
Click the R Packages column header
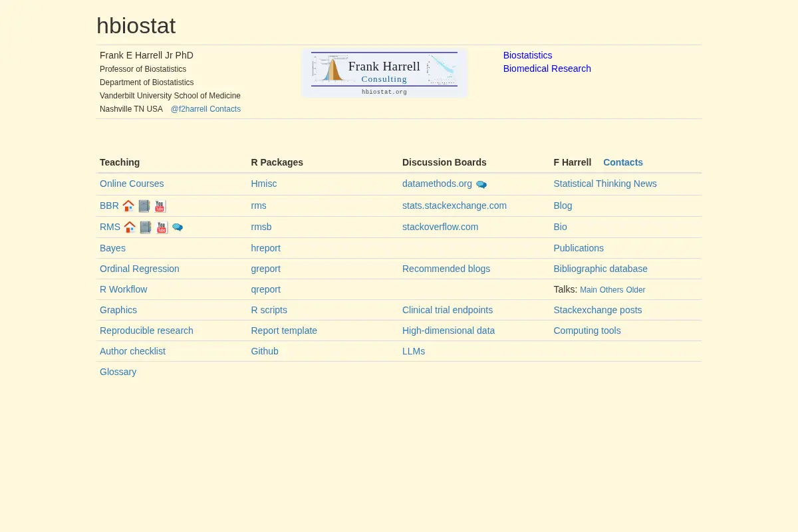coord(277,162)
